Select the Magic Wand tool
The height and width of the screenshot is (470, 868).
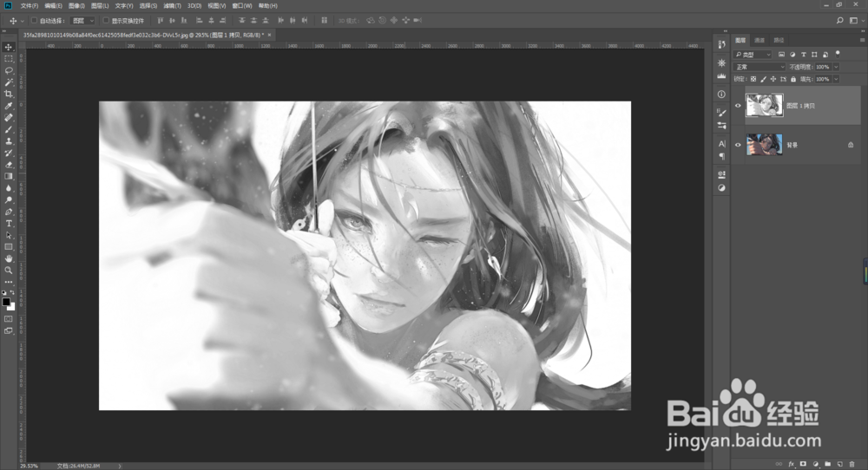pyautogui.click(x=9, y=82)
